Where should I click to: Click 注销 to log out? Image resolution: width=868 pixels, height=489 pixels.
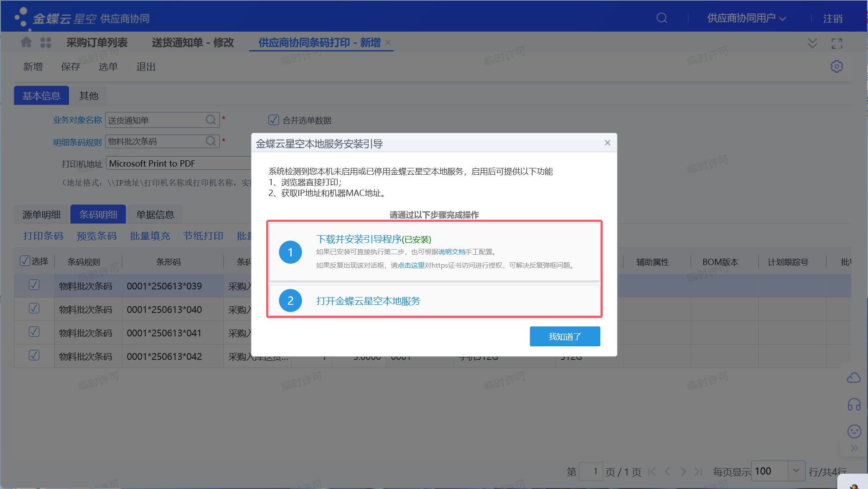tap(833, 19)
